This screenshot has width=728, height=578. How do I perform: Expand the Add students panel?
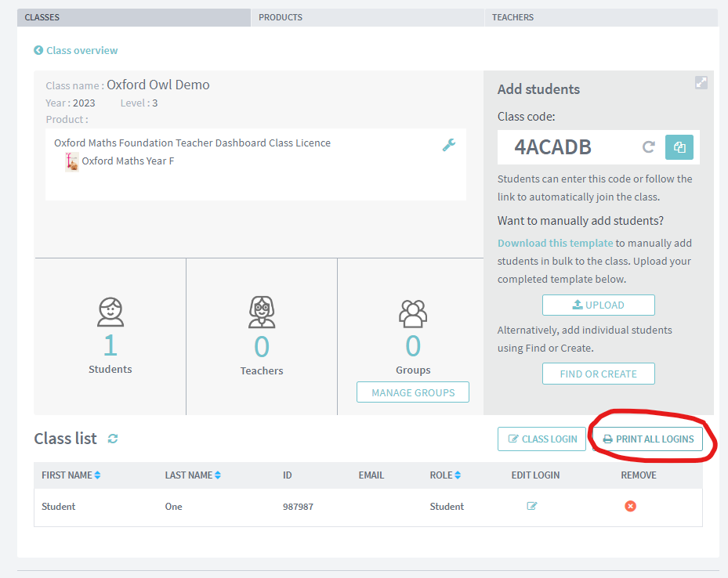point(701,82)
